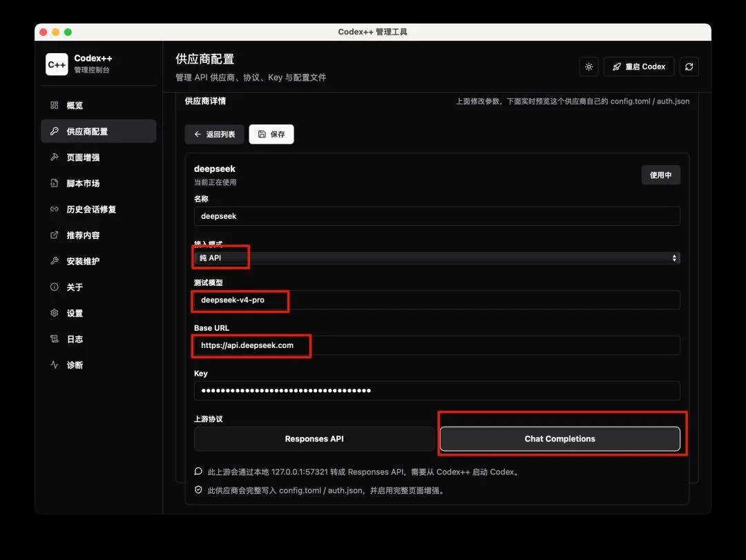Click the 诊断 pulse icon
Viewport: 746px width, 560px height.
55,365
